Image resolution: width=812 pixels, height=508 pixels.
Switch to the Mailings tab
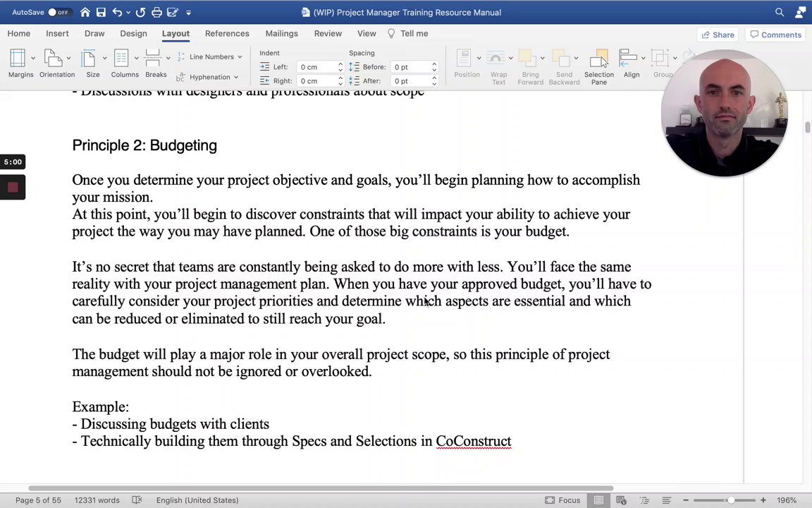point(281,33)
